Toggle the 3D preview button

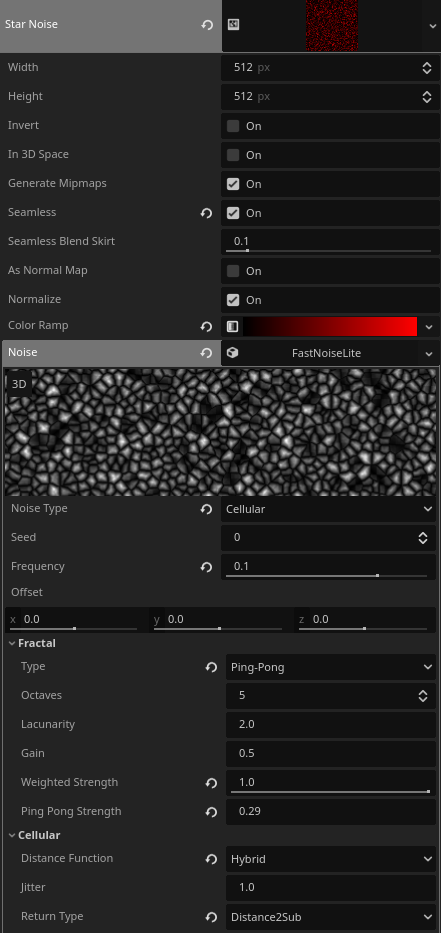pos(19,384)
